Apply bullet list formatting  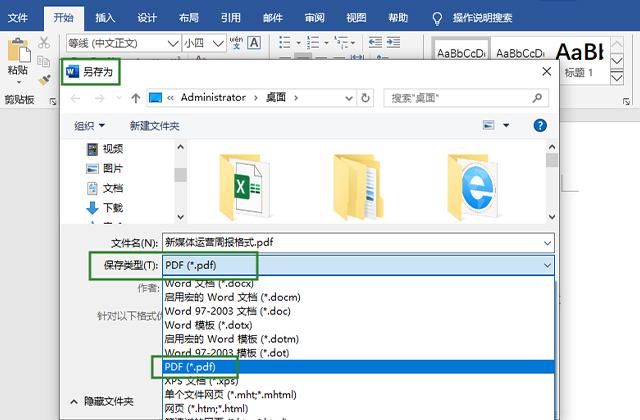coord(284,42)
